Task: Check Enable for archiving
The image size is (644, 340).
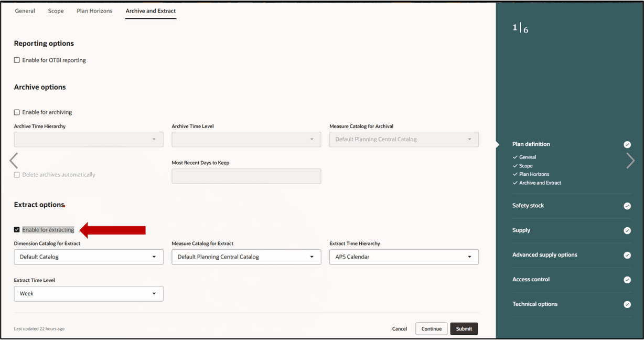Action: [x=17, y=112]
